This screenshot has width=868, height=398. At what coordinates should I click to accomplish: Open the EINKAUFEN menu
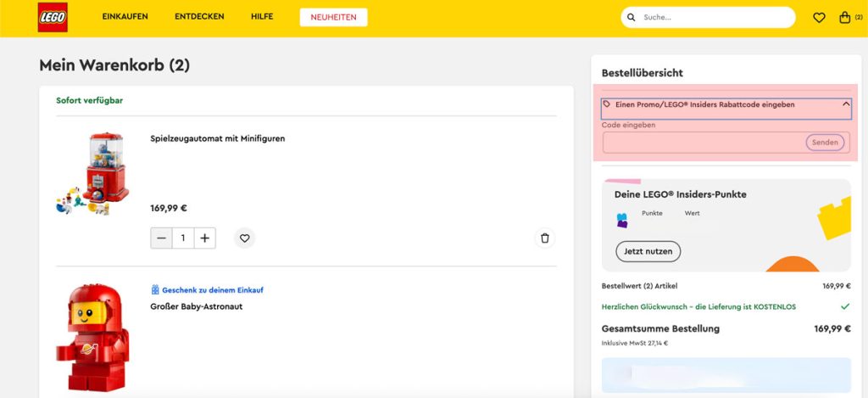[125, 18]
